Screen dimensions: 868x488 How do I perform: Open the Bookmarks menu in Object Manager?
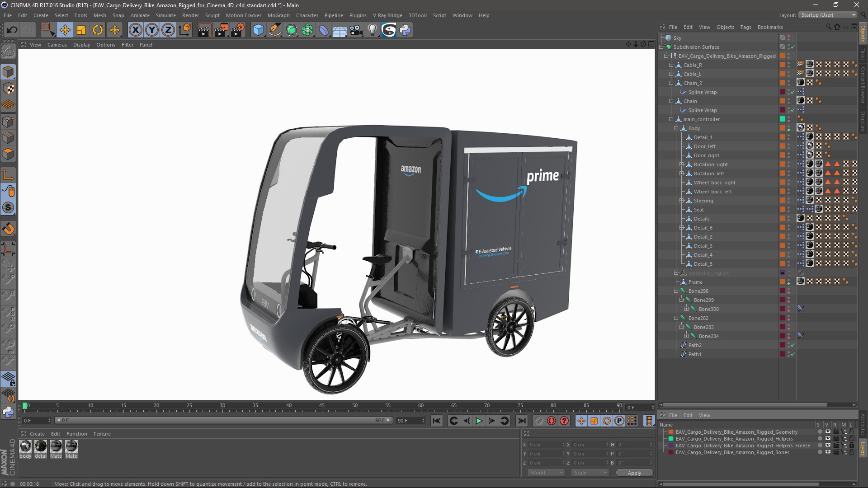[770, 27]
